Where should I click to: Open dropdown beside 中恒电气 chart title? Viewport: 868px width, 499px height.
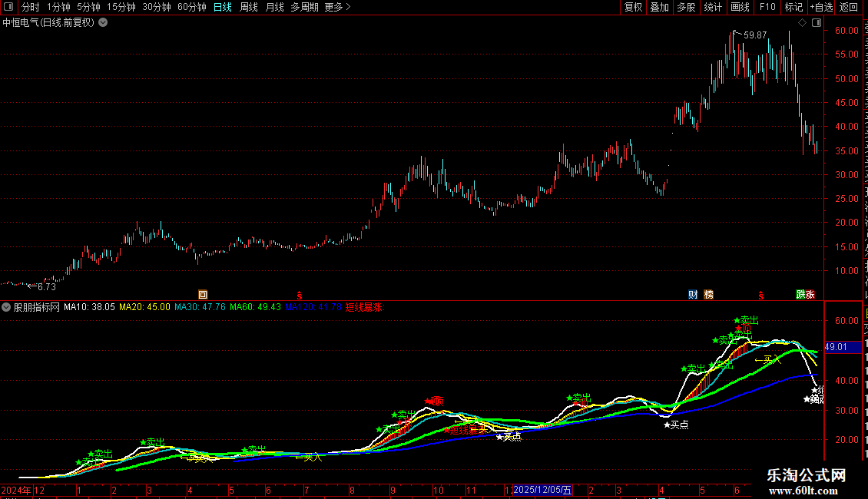[103, 23]
